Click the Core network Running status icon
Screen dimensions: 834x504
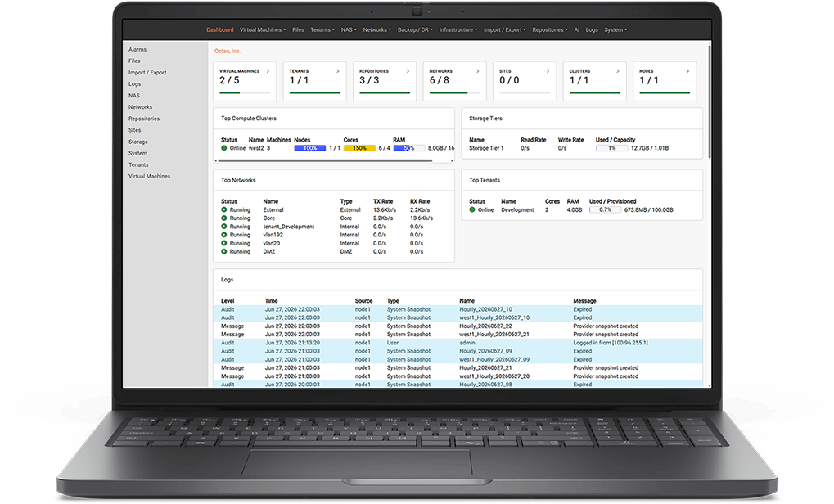224,218
